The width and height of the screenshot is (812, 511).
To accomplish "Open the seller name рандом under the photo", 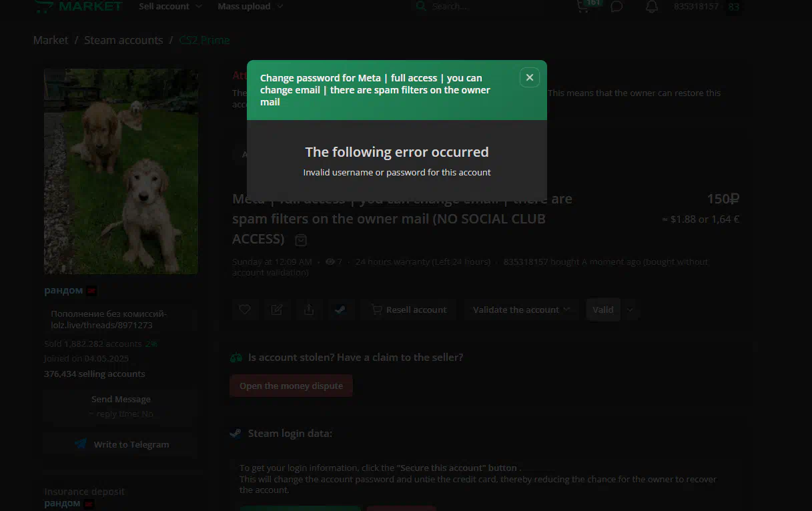I will (x=63, y=291).
